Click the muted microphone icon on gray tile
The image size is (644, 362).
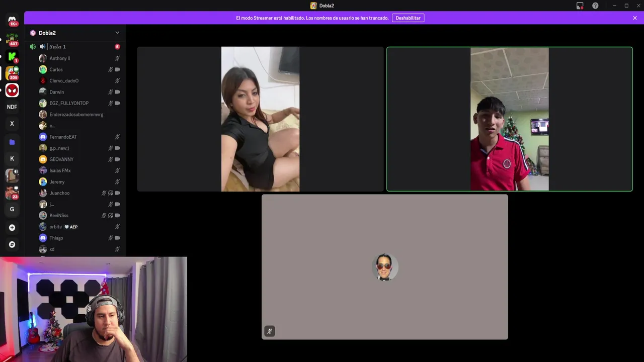point(270,331)
